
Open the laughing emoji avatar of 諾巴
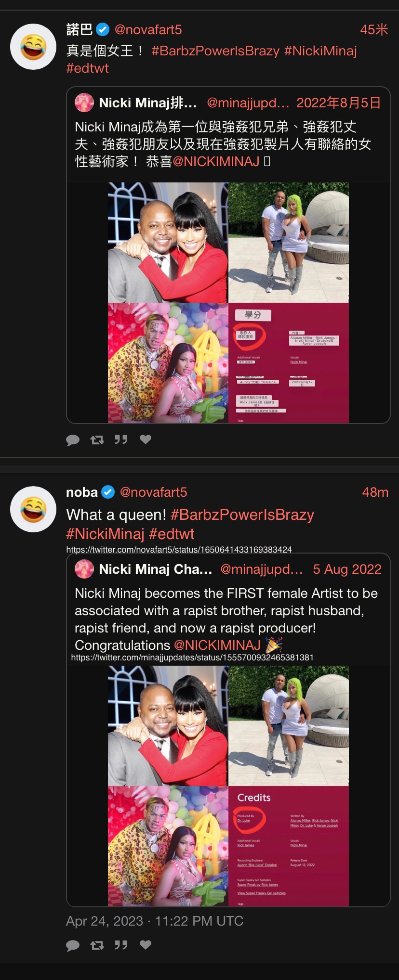pos(33,47)
